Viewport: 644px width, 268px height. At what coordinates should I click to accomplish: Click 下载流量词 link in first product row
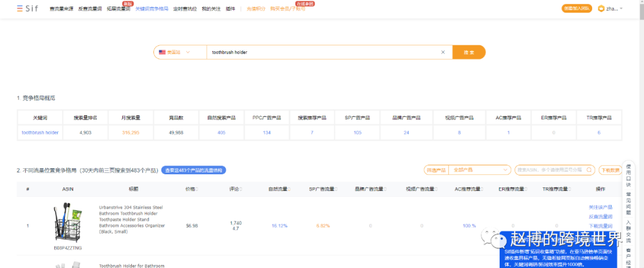click(x=600, y=226)
